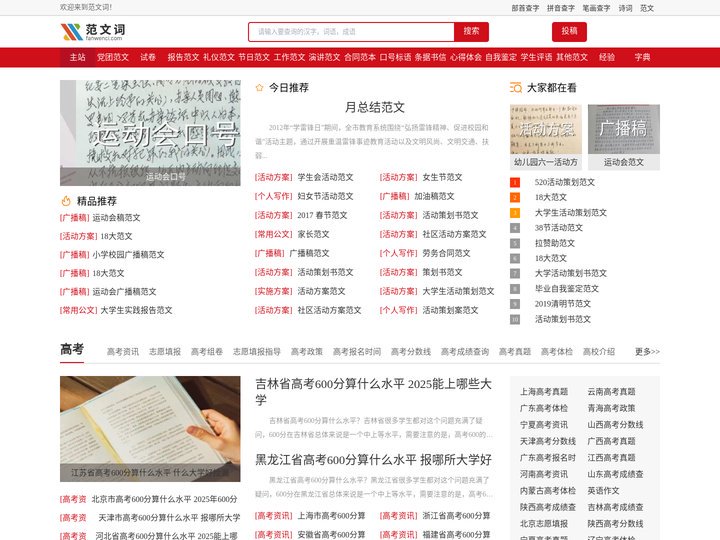
Task: Open 上海高考真题 sidebar link
Action: (544, 392)
